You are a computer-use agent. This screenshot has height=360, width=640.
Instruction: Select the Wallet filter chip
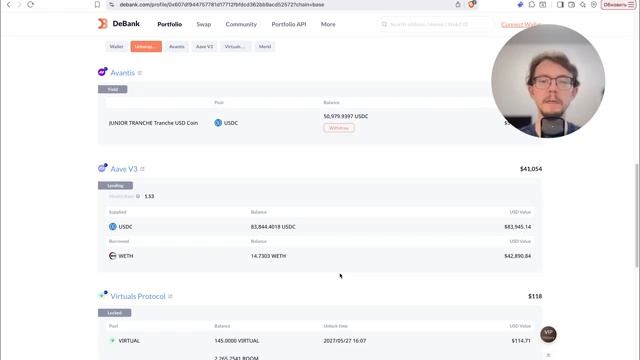pyautogui.click(x=116, y=47)
